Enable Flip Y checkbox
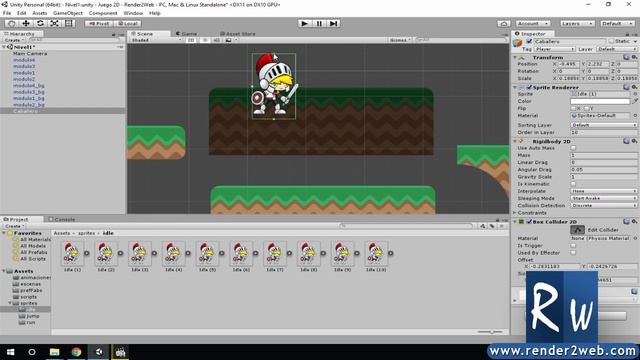This screenshot has width=640, height=360. coord(586,108)
